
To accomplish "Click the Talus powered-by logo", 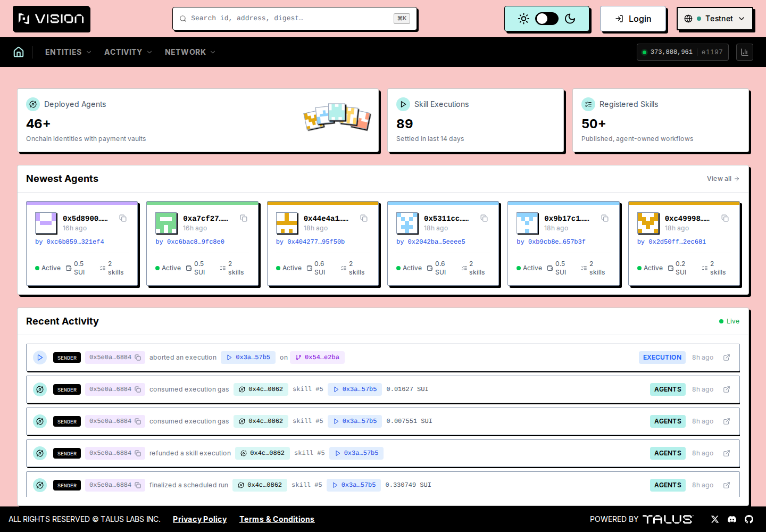I will (x=668, y=519).
